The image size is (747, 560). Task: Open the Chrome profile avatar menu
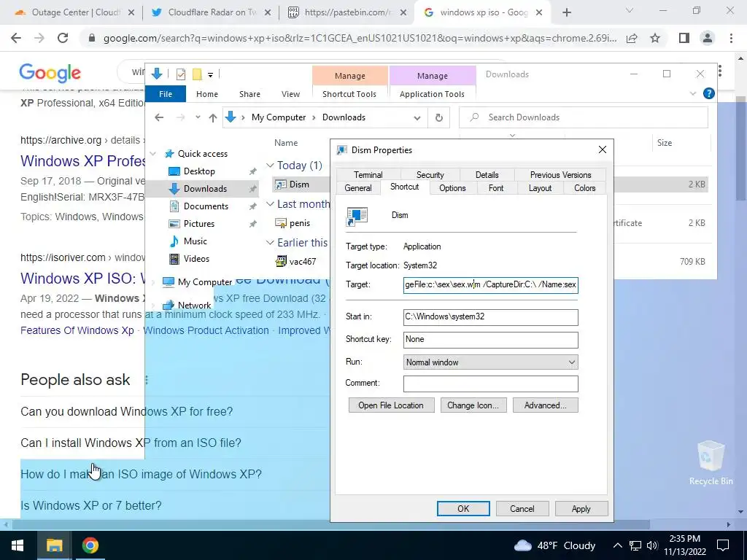click(708, 38)
